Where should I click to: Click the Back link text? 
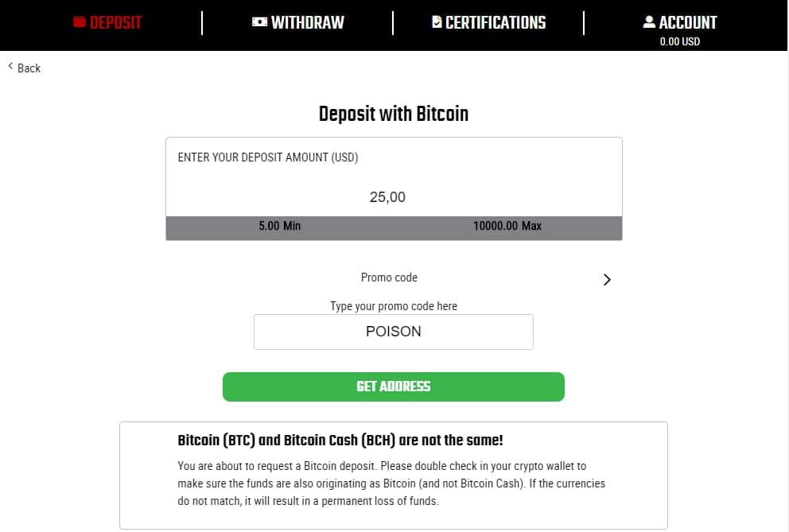pyautogui.click(x=29, y=68)
